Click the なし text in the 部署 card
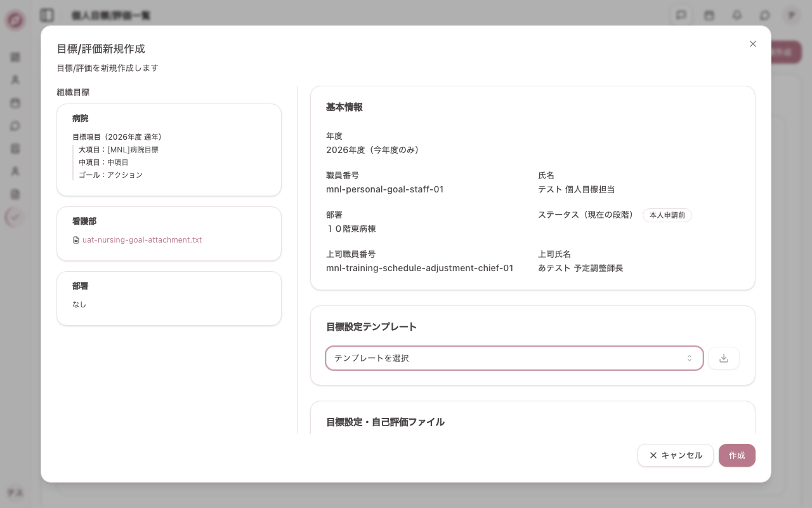 pyautogui.click(x=79, y=305)
